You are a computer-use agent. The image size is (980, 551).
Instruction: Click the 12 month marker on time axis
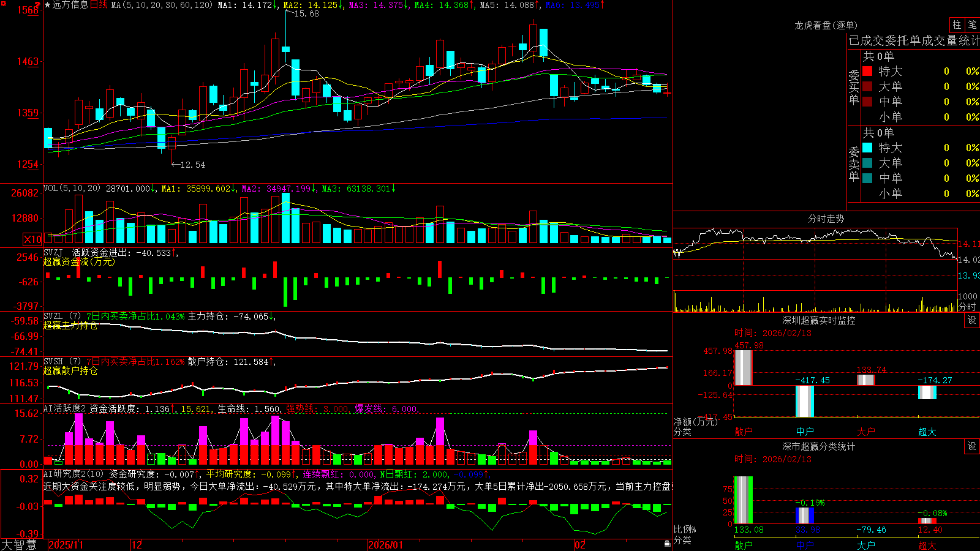click(137, 545)
